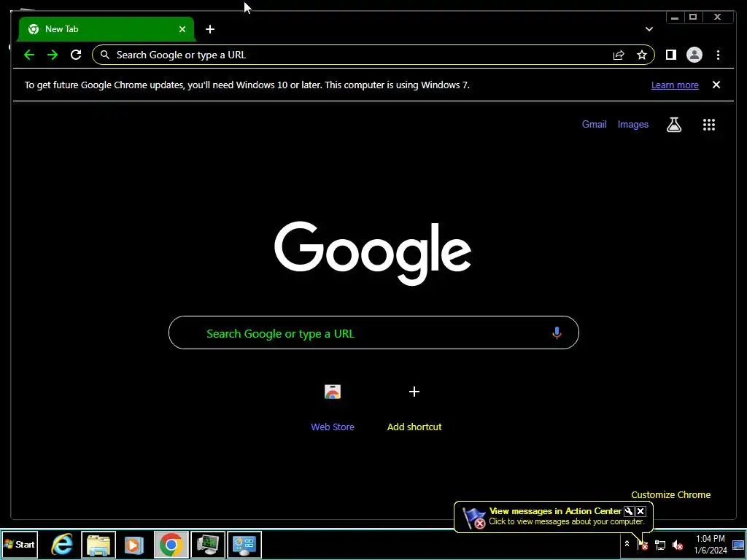
Task: Open the Google apps grid
Action: 709,124
